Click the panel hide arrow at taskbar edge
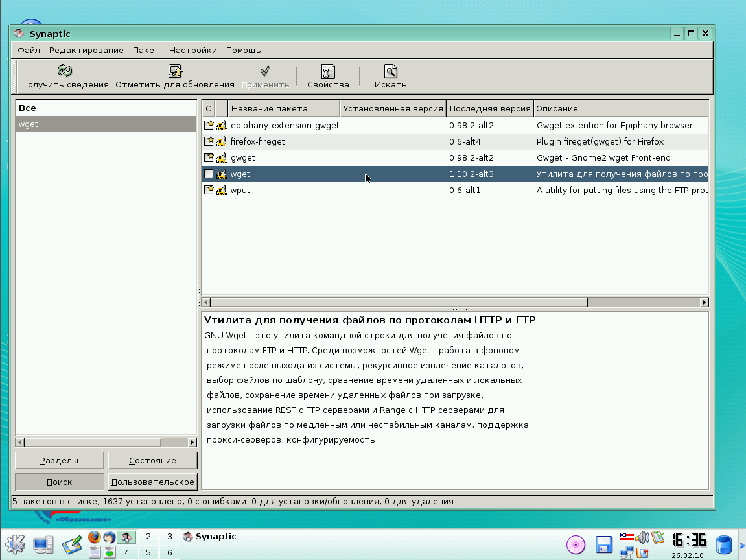Viewport: 746px width, 560px height. [x=742, y=545]
